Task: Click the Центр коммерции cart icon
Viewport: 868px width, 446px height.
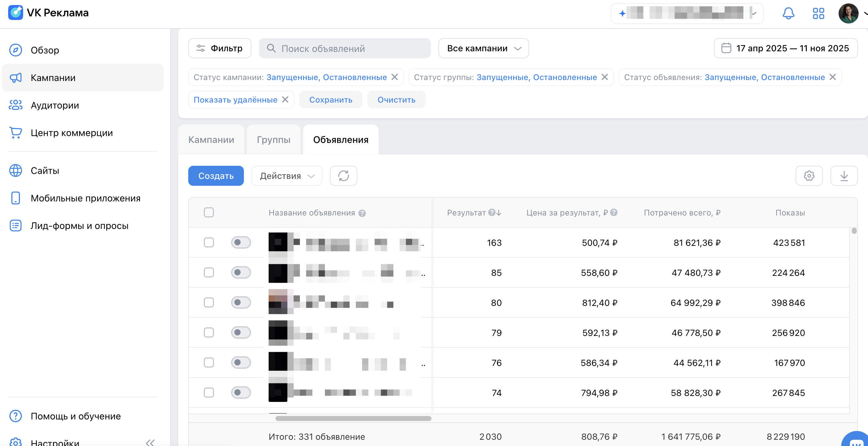Action: click(x=16, y=133)
